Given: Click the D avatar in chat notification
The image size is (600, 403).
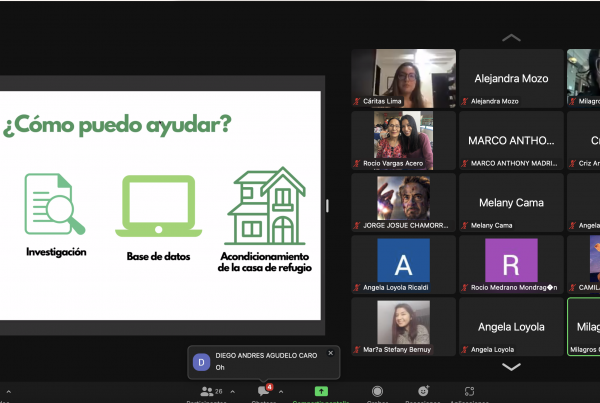Looking at the screenshot, I should point(201,362).
